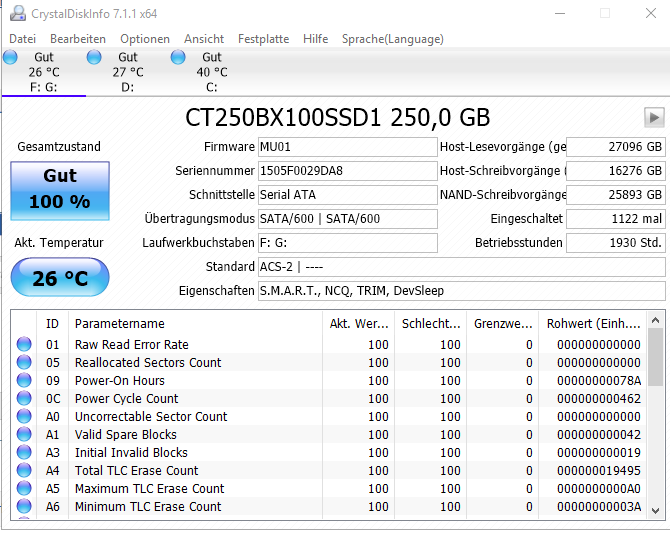670x534 pixels.
Task: Click the serial number field 1505F0029DA8
Action: [x=348, y=171]
